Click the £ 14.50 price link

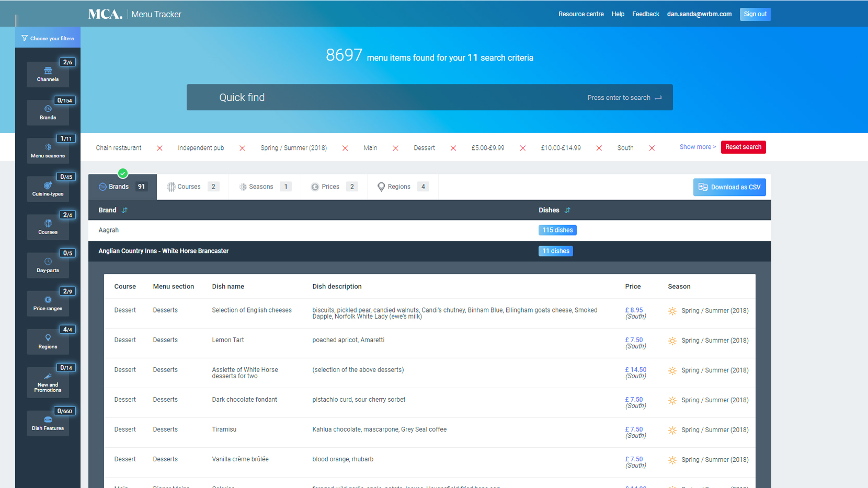636,369
